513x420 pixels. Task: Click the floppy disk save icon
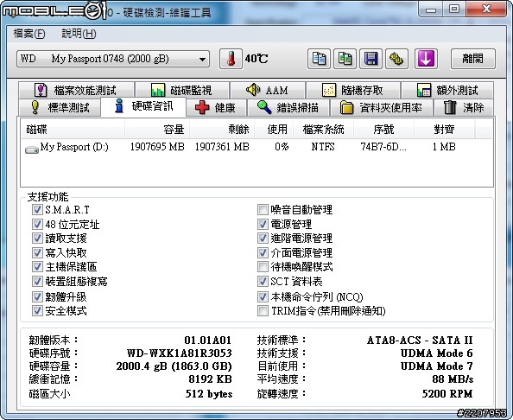tap(370, 59)
